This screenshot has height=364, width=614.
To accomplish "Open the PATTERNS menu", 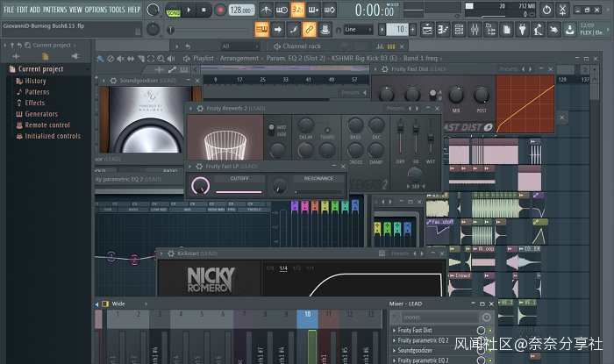I will pyautogui.click(x=54, y=10).
